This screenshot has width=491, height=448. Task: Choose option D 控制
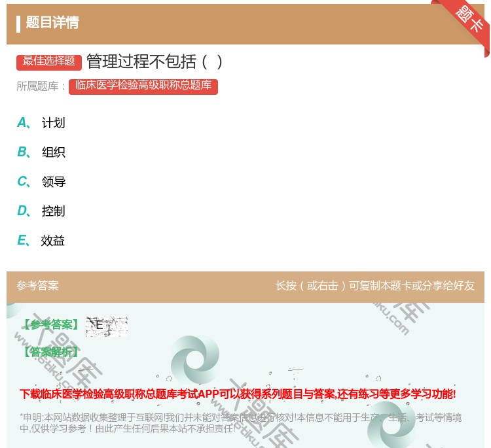[x=41, y=211]
